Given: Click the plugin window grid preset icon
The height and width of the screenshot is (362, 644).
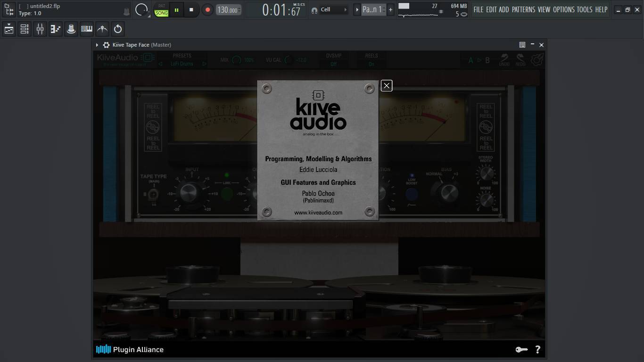Looking at the screenshot, I should click(522, 45).
